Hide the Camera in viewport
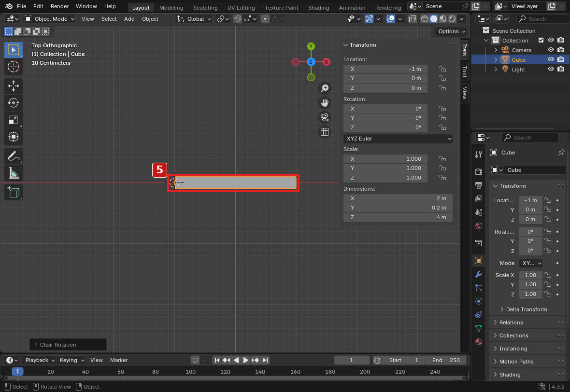 pos(551,50)
